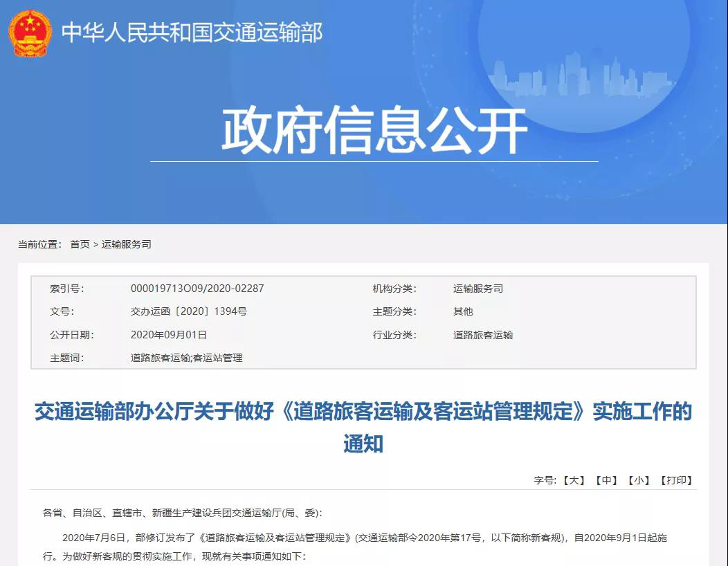Screen dimensions: 728x566
Task: Click the paragraph starting 2020年7月6日
Action: (355, 547)
